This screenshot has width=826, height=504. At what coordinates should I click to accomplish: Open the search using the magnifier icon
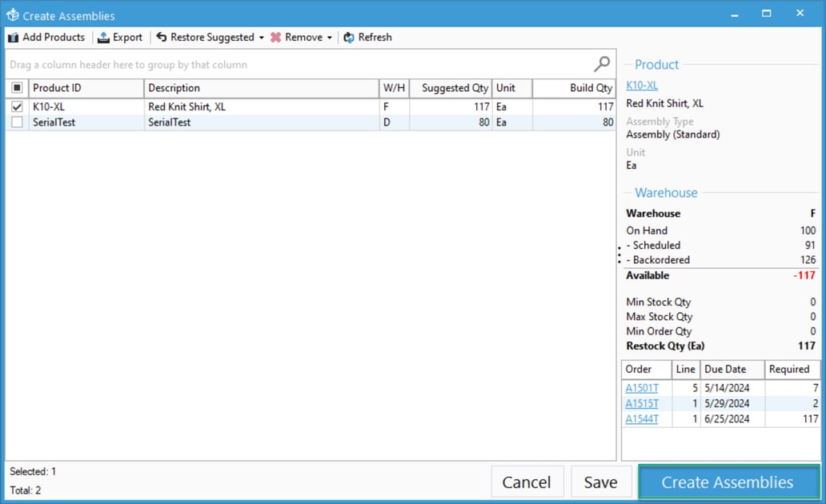pyautogui.click(x=601, y=63)
